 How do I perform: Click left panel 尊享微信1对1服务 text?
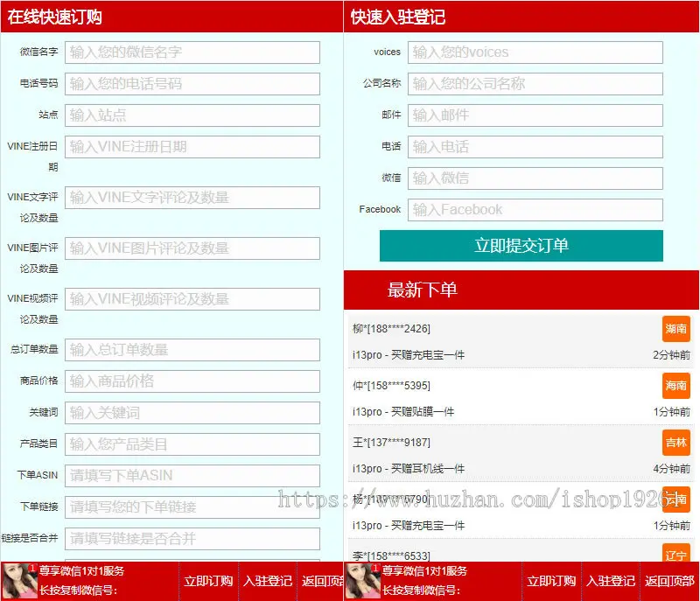81,570
